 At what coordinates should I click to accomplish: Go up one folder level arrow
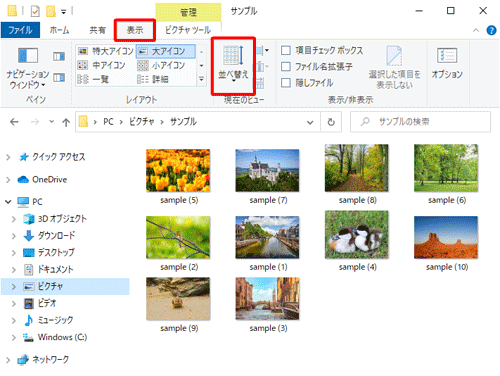[x=66, y=122]
